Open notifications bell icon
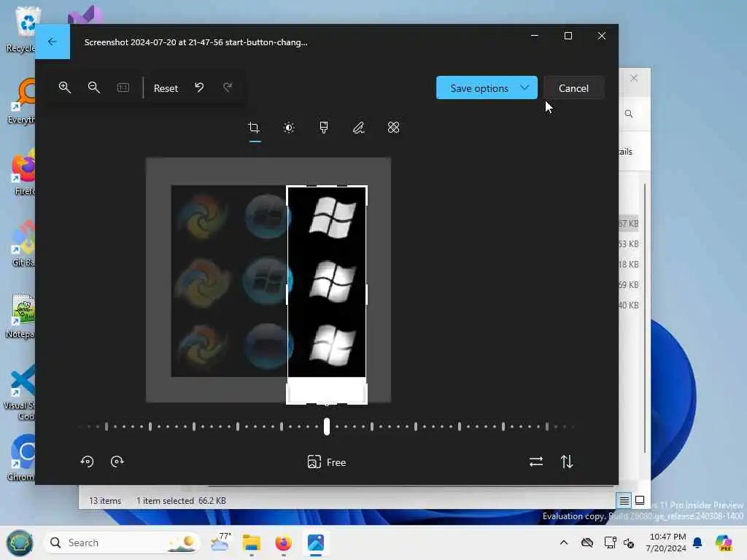The image size is (747, 560). [697, 542]
